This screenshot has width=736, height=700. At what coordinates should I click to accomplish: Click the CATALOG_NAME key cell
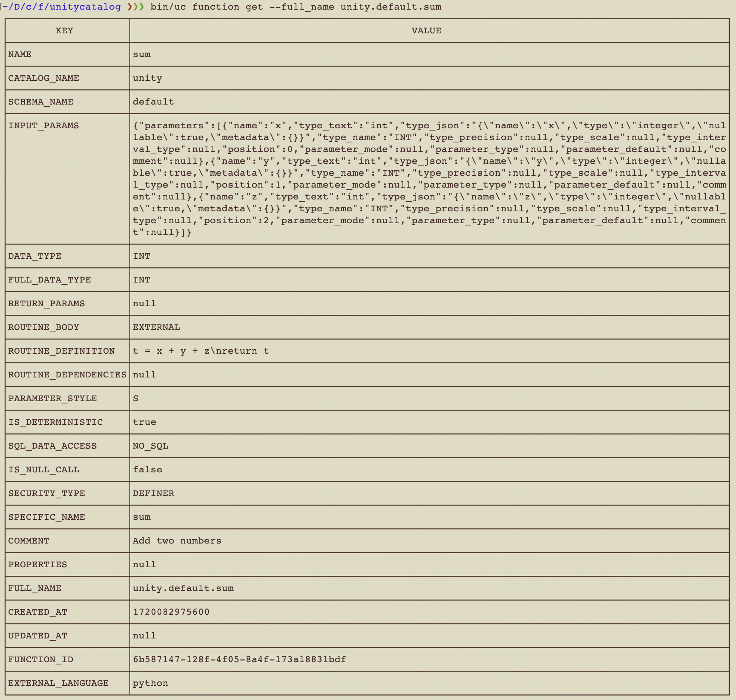68,78
